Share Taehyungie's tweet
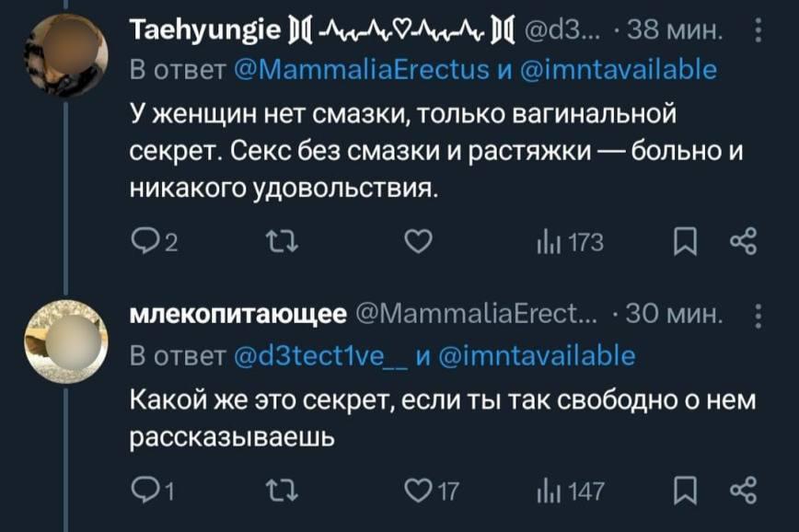Image resolution: width=799 pixels, height=532 pixels. (x=742, y=242)
